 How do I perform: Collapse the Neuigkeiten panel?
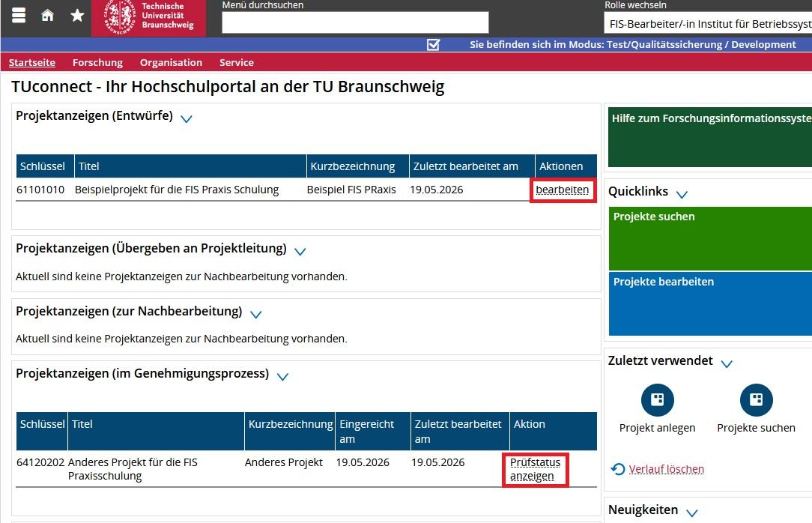click(692, 513)
